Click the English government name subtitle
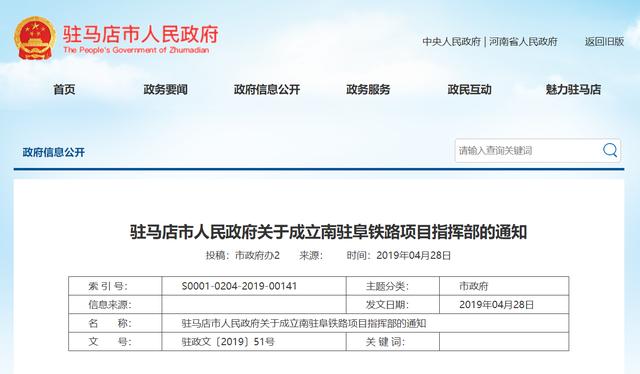 (136, 50)
